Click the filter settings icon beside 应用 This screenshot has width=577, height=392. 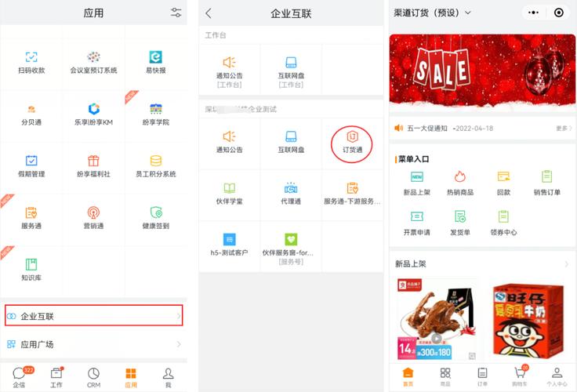(176, 13)
